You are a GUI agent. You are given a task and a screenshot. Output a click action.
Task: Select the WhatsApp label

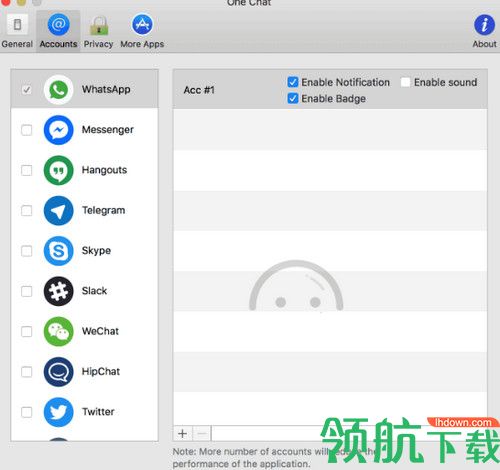click(106, 89)
